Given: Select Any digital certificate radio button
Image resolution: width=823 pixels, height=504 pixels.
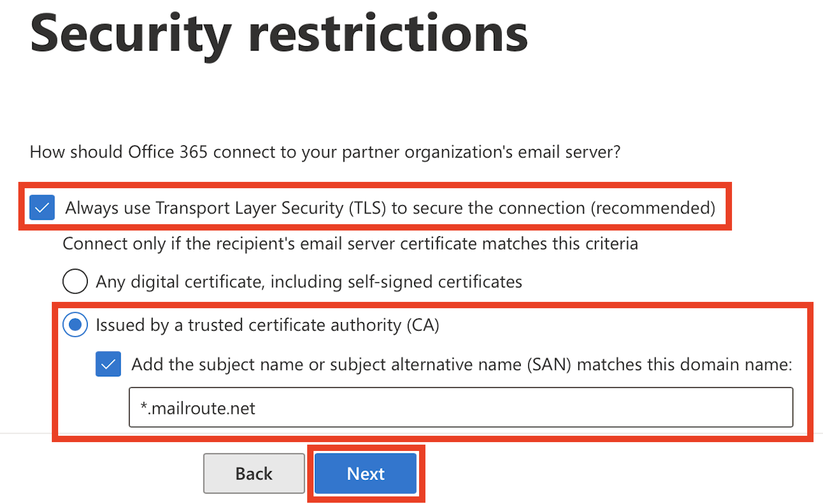Looking at the screenshot, I should (75, 281).
